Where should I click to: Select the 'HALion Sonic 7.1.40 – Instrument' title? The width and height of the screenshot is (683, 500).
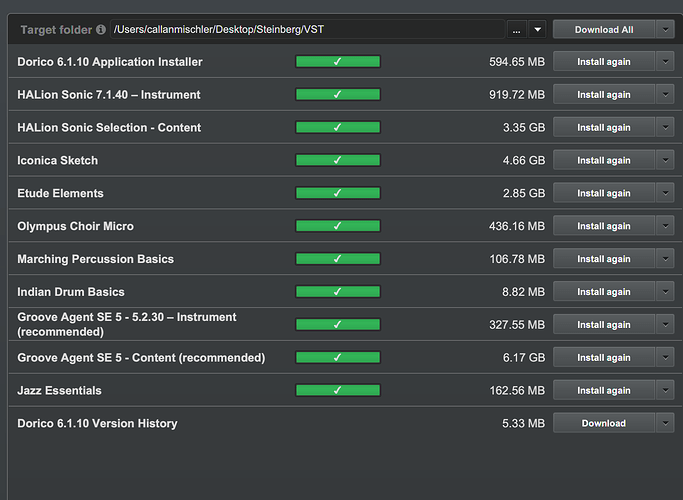pos(109,95)
